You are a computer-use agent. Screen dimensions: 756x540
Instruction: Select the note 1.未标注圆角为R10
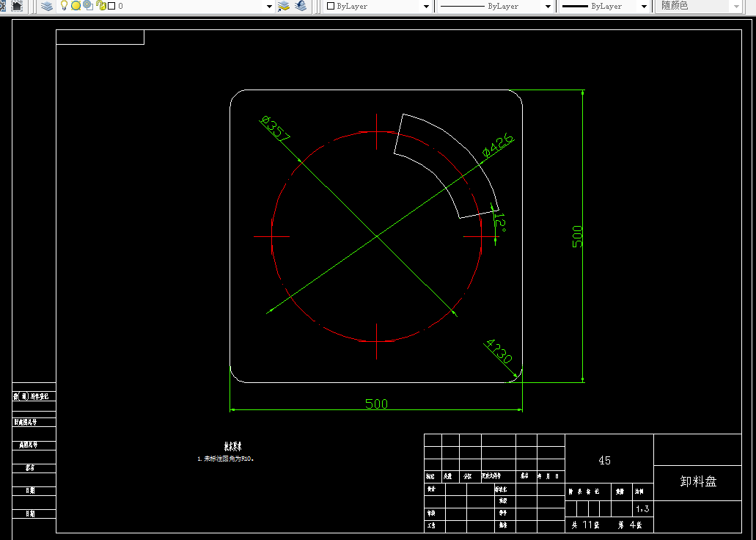click(226, 459)
